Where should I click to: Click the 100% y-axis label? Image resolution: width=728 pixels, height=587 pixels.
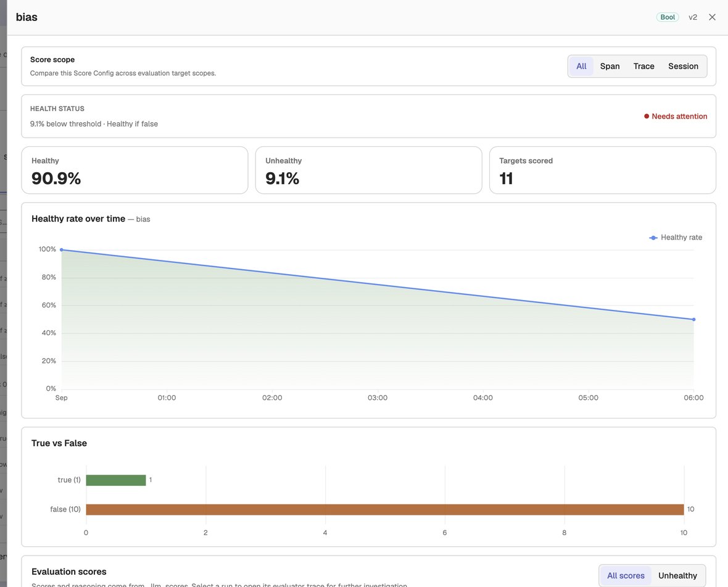48,249
